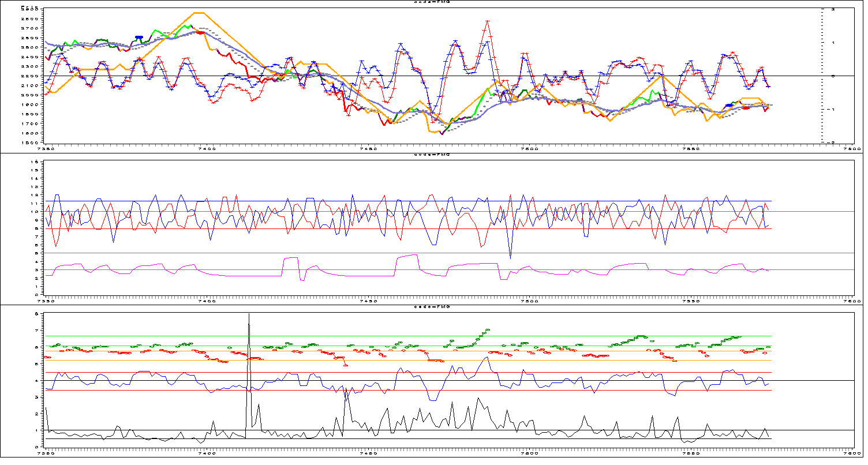This screenshot has width=868, height=465.
Task: Click the 10 label on the middle chart's y-axis
Action: [x=35, y=212]
